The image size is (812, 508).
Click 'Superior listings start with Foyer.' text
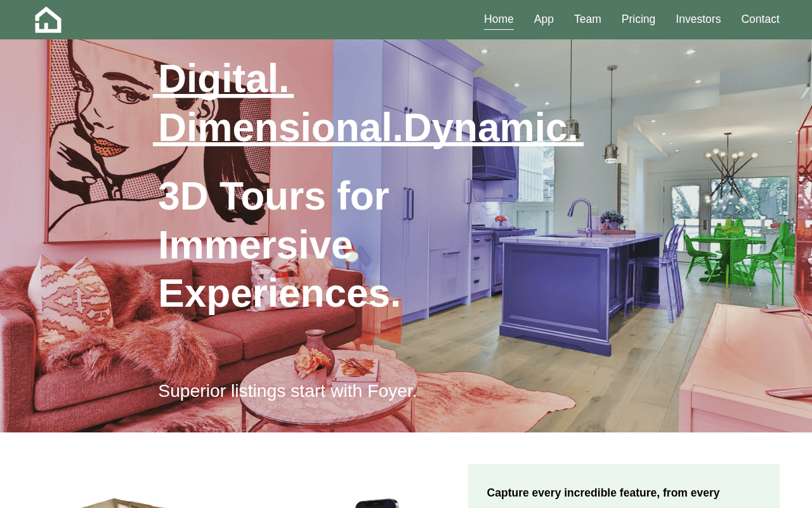click(x=287, y=391)
